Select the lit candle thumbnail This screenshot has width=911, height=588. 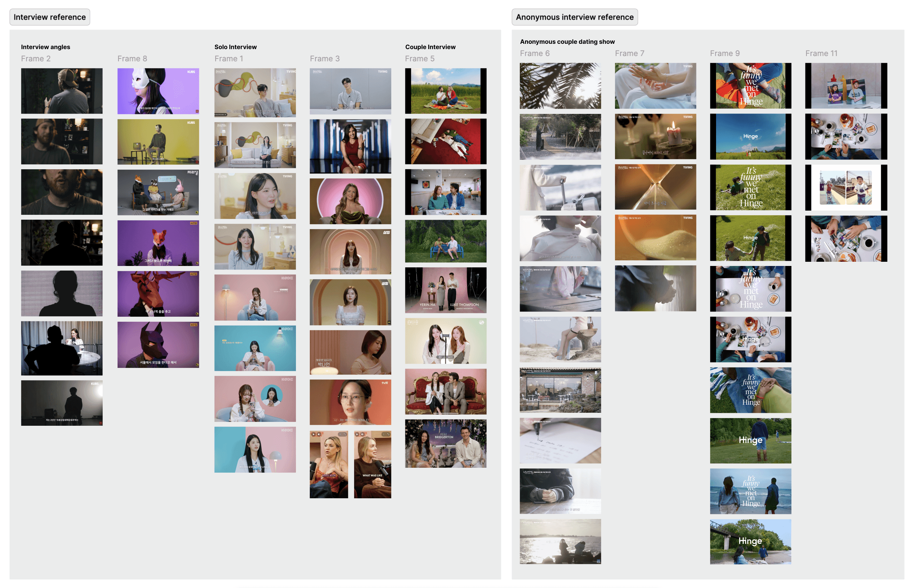[x=655, y=136]
